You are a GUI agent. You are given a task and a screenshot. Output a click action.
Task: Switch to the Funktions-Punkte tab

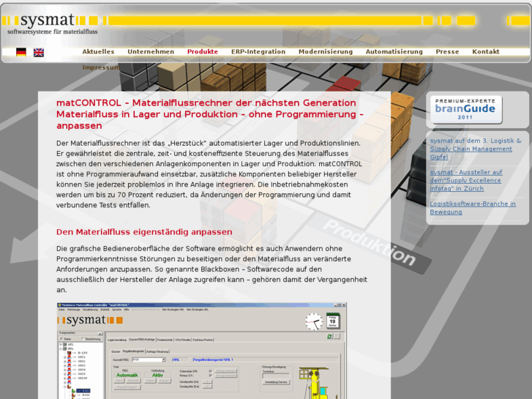tap(203, 340)
